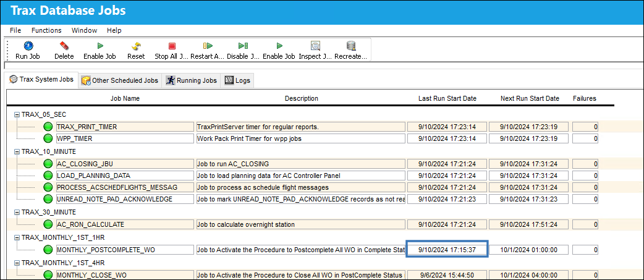Select the TRAX_PRINT_TIMER job name
The width and height of the screenshot is (644, 280).
(125, 127)
